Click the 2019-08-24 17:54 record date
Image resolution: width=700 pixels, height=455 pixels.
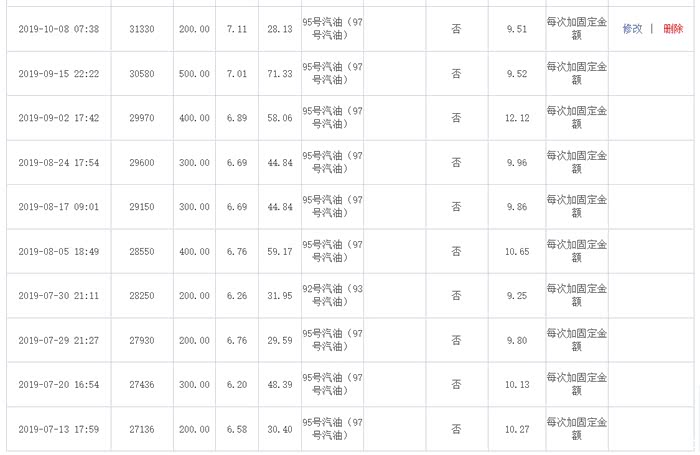58,163
